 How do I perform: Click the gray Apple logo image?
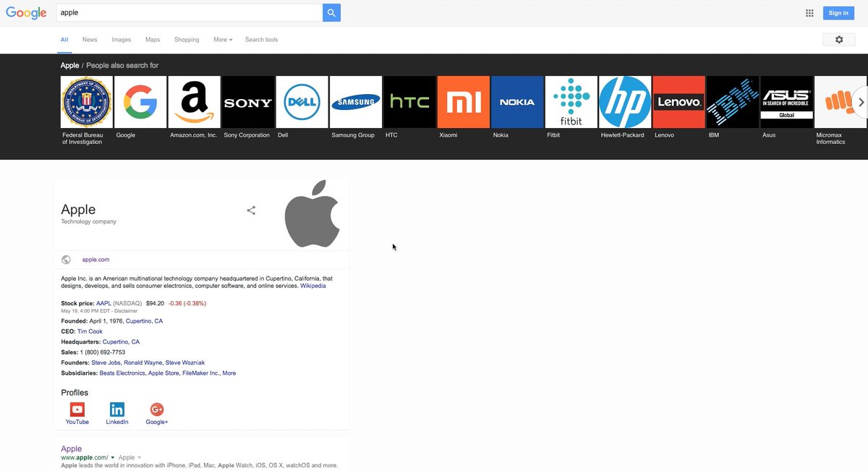(312, 214)
